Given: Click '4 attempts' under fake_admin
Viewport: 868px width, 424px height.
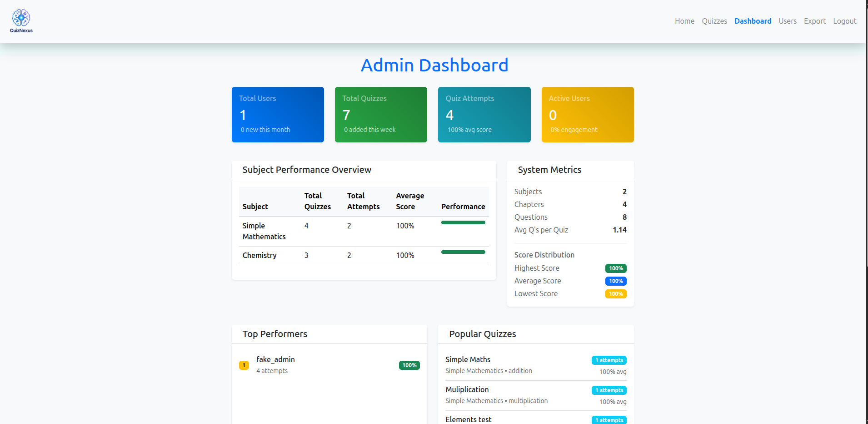Looking at the screenshot, I should click(272, 371).
